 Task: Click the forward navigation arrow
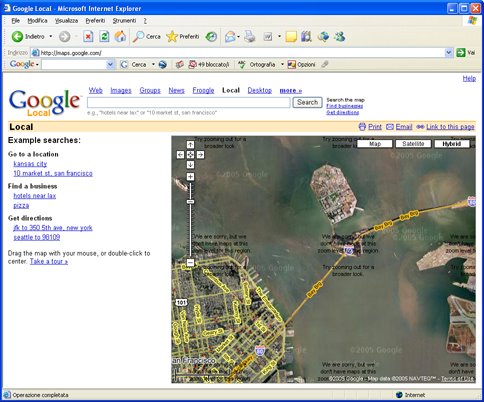pyautogui.click(x=65, y=37)
